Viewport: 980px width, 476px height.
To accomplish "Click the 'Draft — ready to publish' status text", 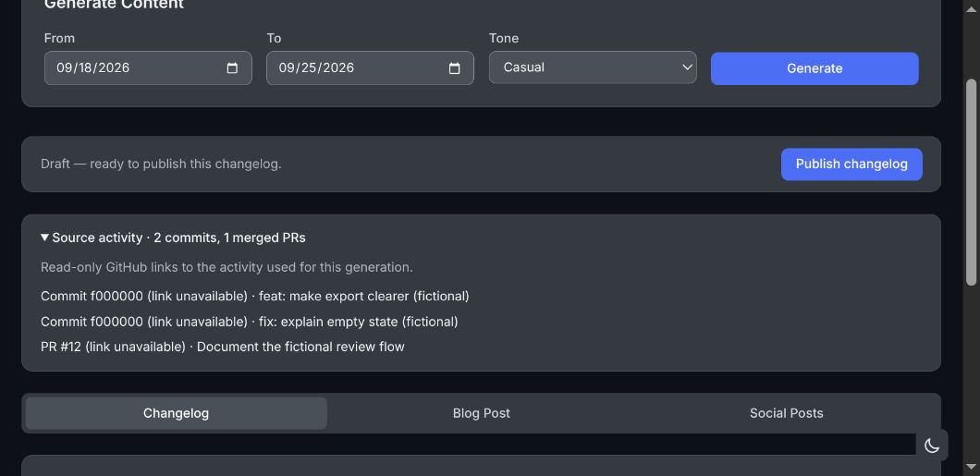I will [x=161, y=165].
